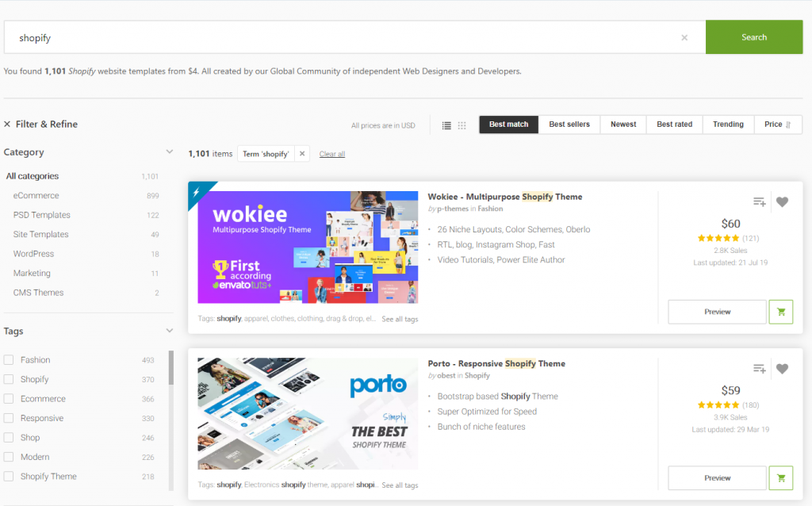Add Porto theme to a collection
Screen dimensions: 812x506
click(759, 369)
